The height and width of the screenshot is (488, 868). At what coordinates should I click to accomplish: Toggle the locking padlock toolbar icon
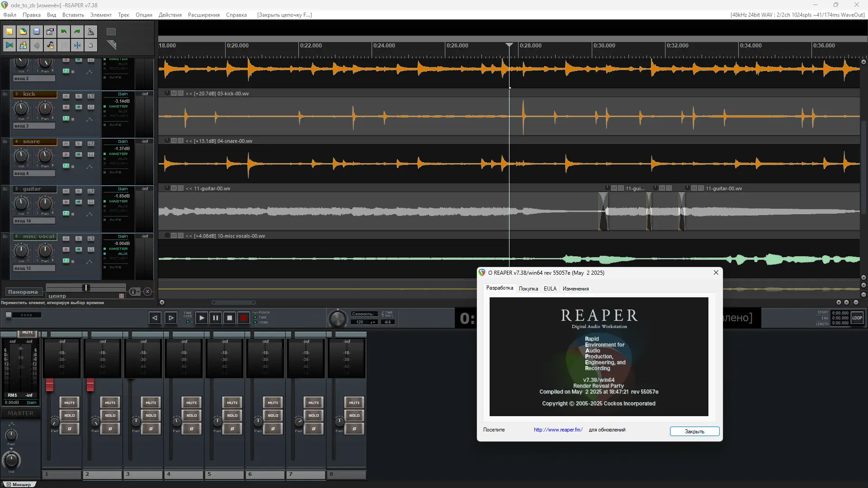(91, 45)
